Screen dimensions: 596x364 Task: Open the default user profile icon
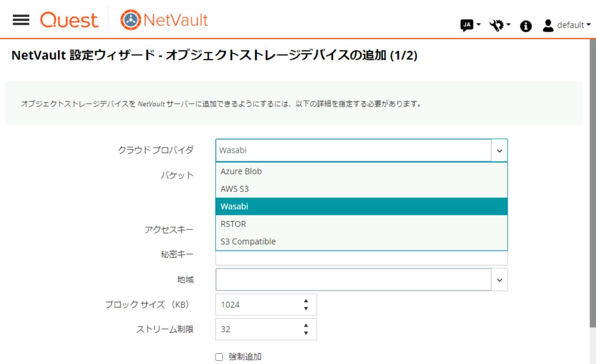click(x=548, y=26)
